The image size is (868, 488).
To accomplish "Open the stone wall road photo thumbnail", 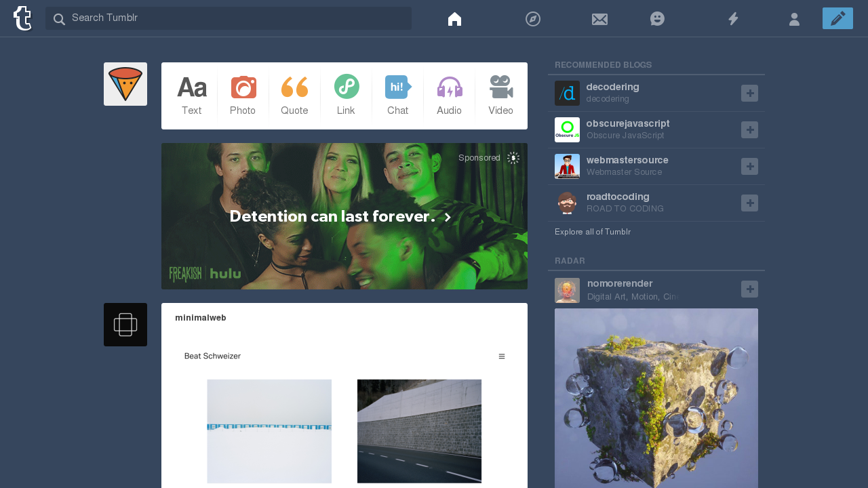I will 419,431.
